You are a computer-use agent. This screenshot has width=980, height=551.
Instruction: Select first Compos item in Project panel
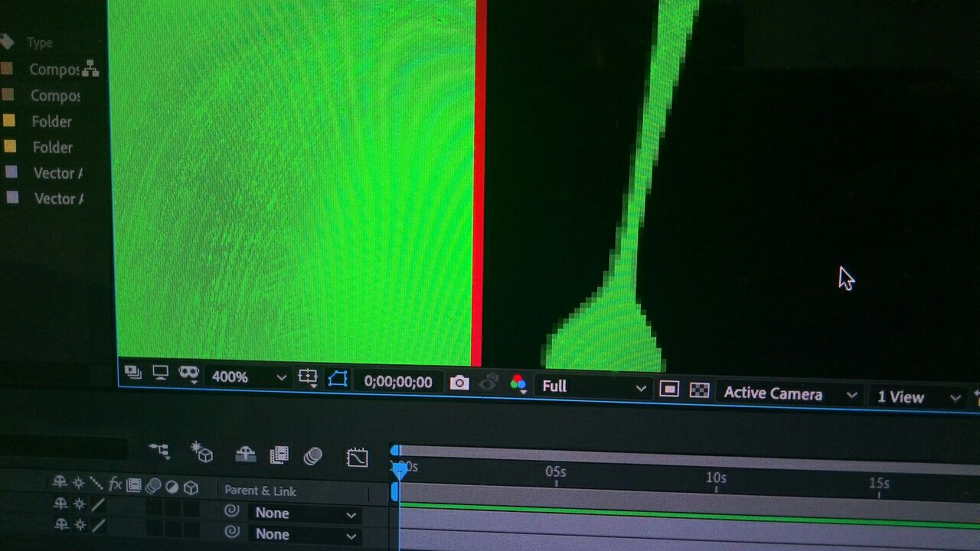point(54,70)
